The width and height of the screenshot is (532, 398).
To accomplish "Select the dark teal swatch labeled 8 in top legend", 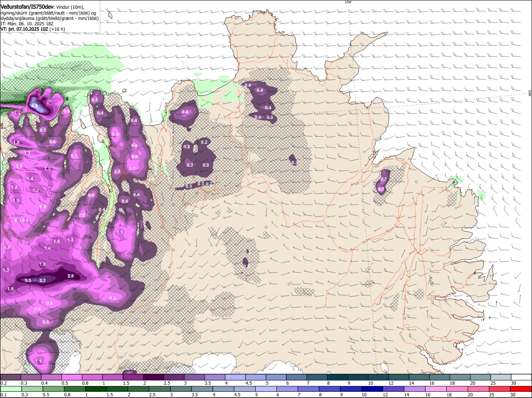I will 337,377.
